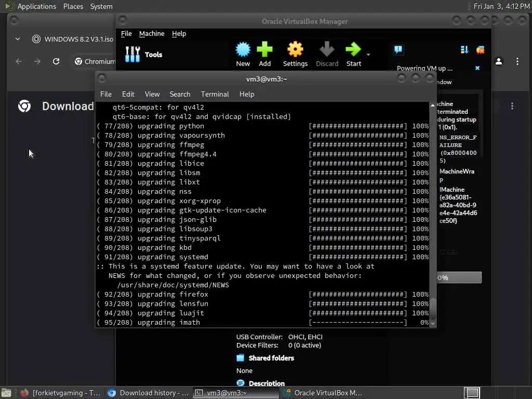Click the 'upgrading imath' terminal line
This screenshot has height=399, width=532.
262,322
